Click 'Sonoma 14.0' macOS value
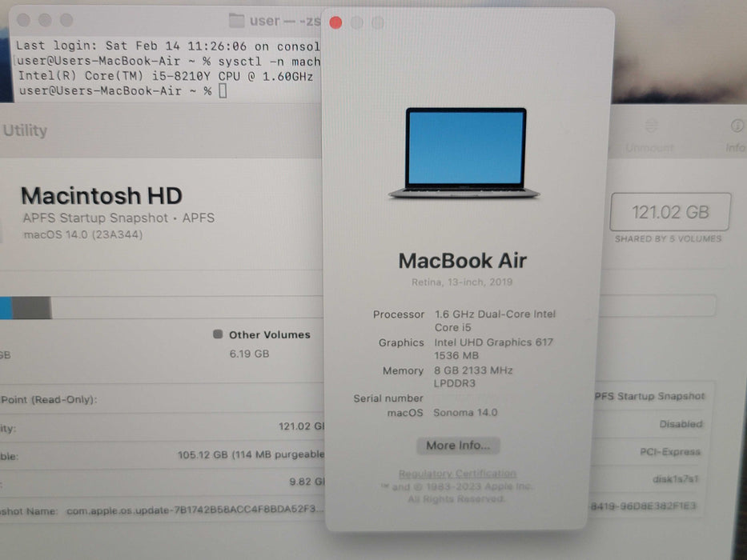747x560 pixels. coord(465,412)
